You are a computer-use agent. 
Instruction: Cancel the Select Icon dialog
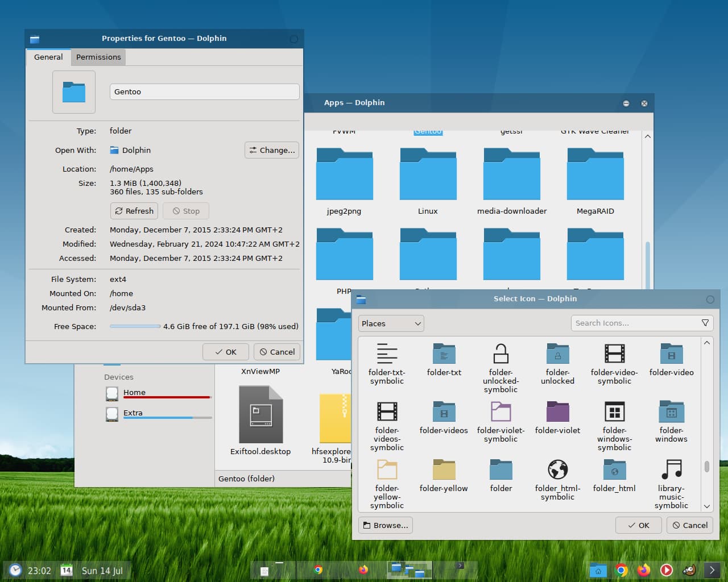[x=690, y=525]
